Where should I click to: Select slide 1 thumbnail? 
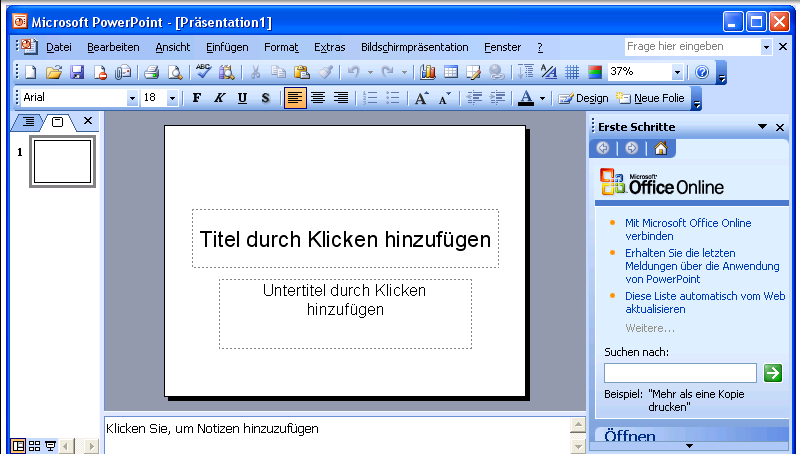tap(62, 161)
